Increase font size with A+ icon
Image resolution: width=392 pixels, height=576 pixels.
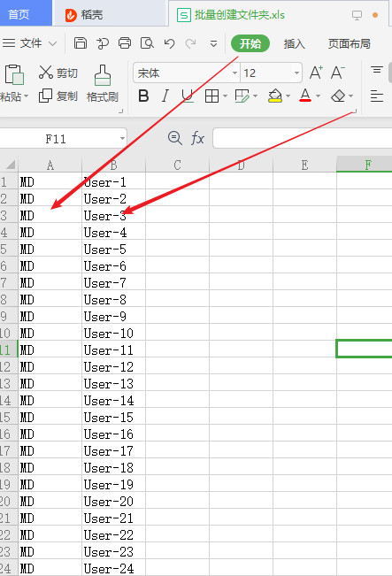(316, 73)
